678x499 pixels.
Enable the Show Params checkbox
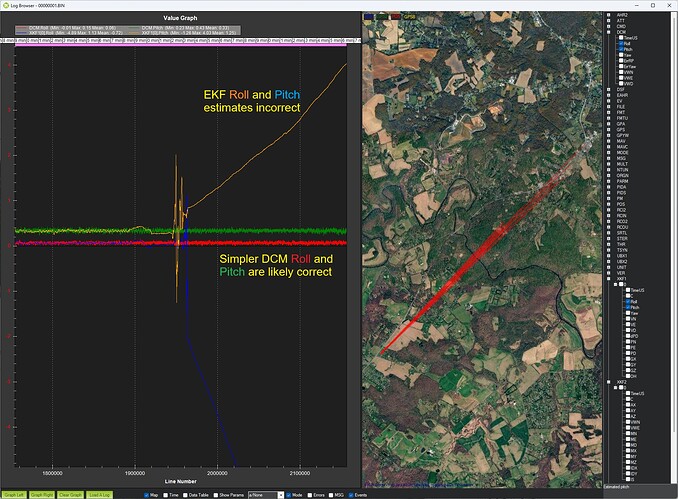pyautogui.click(x=216, y=495)
